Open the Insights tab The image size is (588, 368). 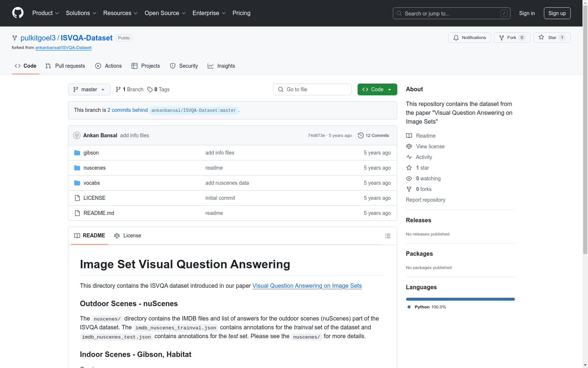[x=221, y=66]
